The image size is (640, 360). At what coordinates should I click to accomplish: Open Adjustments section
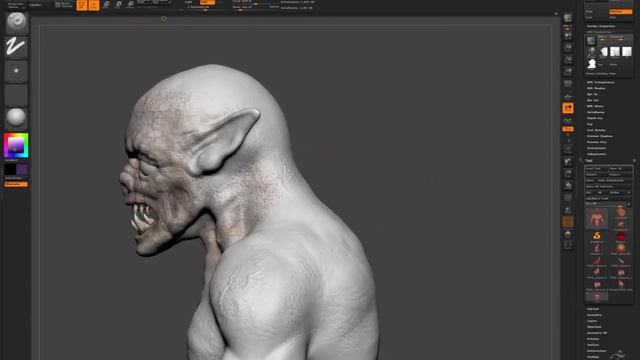(596, 154)
